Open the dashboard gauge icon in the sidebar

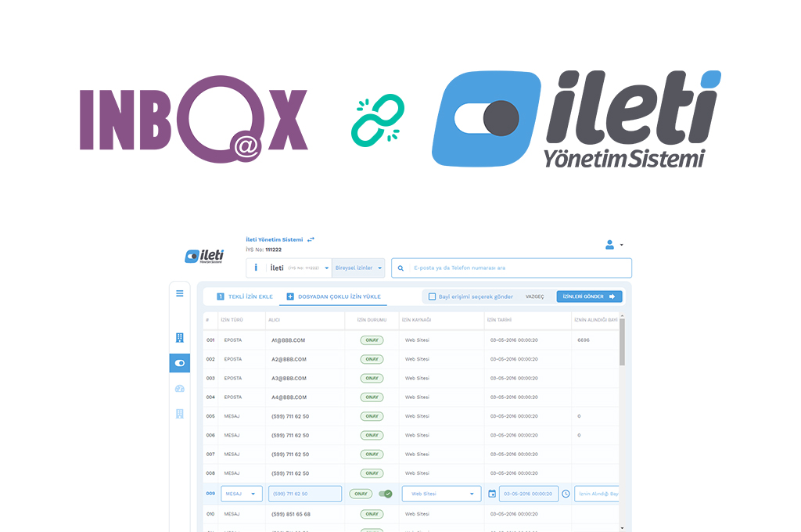pos(179,389)
